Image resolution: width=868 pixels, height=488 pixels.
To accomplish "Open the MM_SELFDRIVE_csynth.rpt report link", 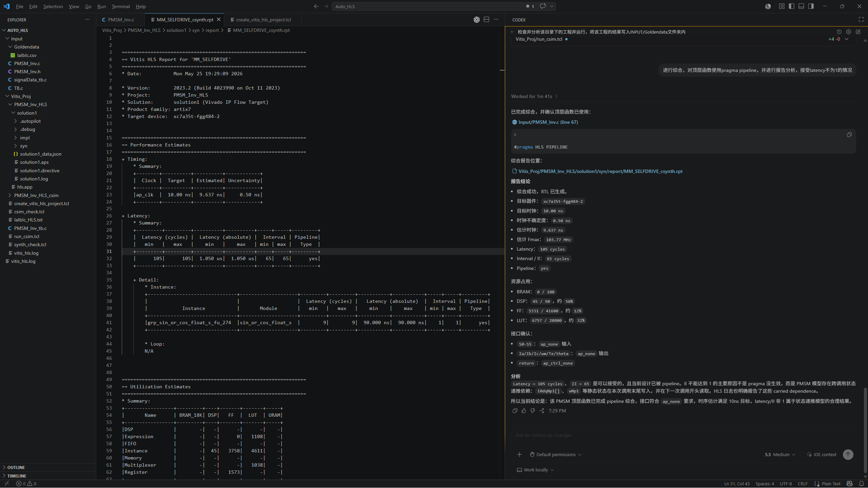I will pyautogui.click(x=600, y=171).
